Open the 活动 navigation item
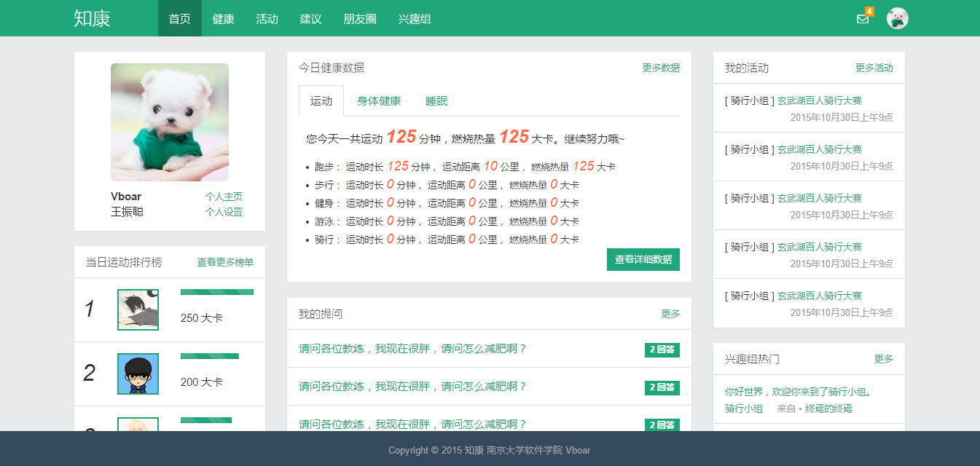 267,18
